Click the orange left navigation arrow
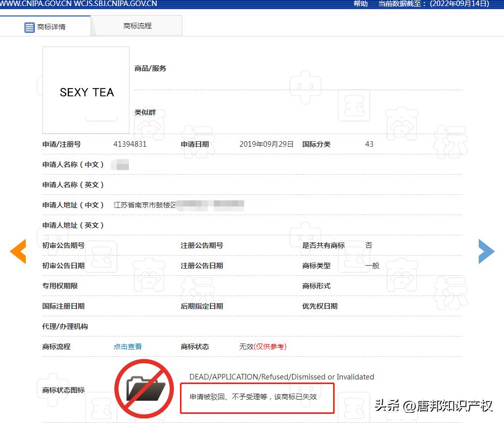The image size is (504, 423). [x=18, y=251]
